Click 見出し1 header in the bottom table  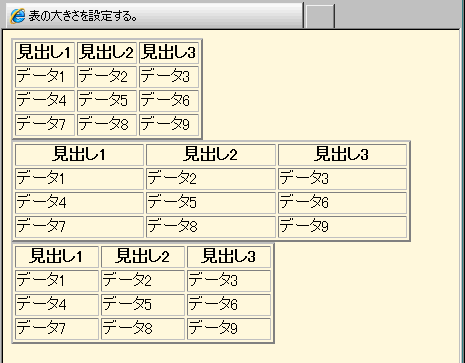57,257
